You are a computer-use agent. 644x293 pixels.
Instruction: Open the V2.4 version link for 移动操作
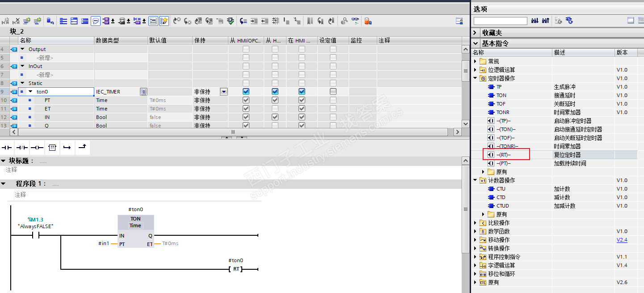622,240
